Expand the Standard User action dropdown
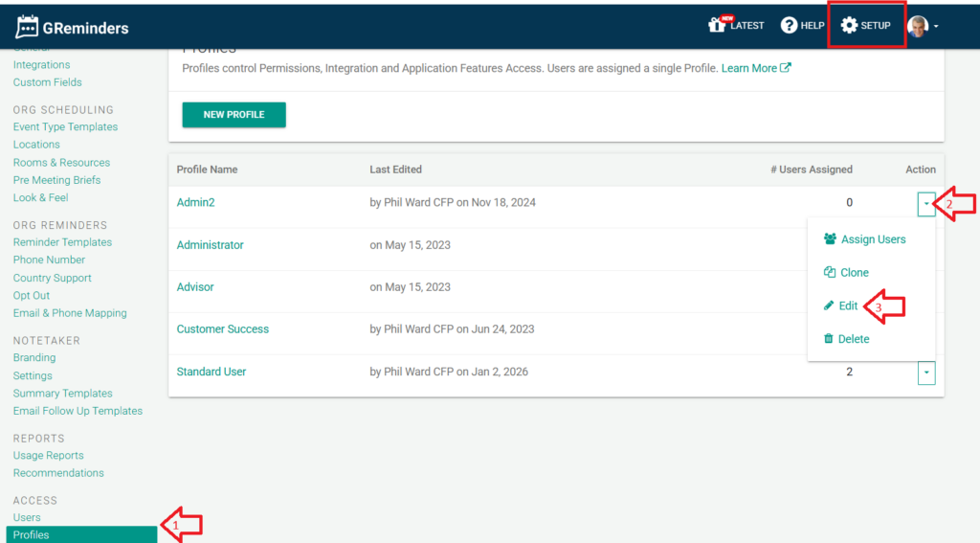The height and width of the screenshot is (543, 980). pos(925,373)
